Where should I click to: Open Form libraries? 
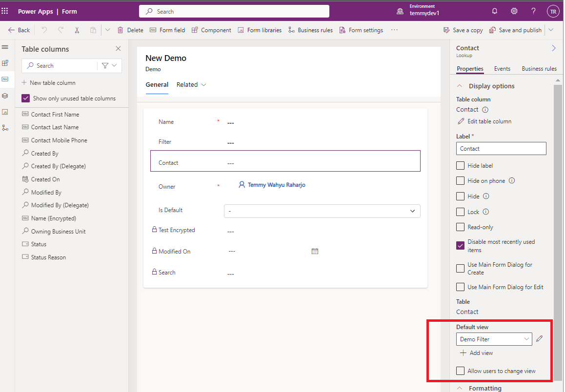point(260,30)
